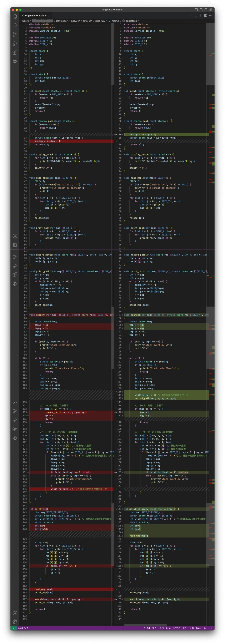The height and width of the screenshot is (644, 225).
Task: Change LF end-of-line sequence
Action: (184, 628)
